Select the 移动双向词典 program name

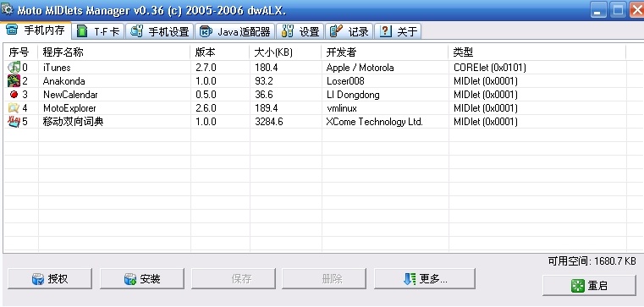pyautogui.click(x=73, y=122)
